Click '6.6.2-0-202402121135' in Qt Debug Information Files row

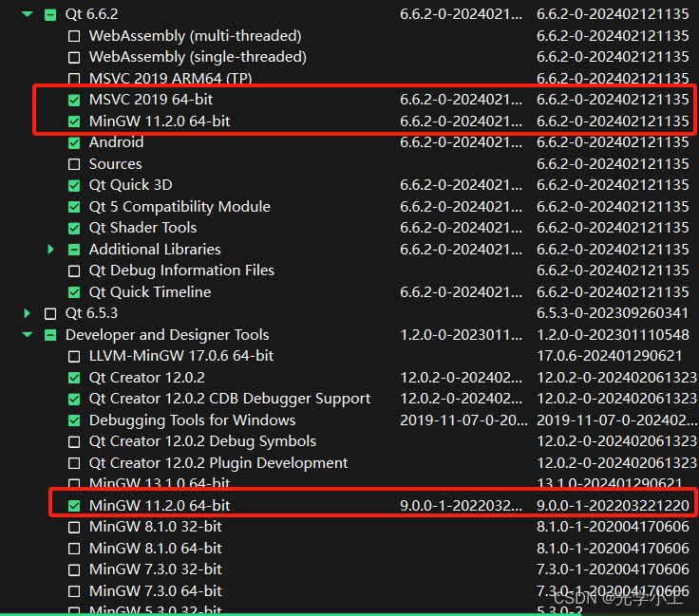(613, 271)
